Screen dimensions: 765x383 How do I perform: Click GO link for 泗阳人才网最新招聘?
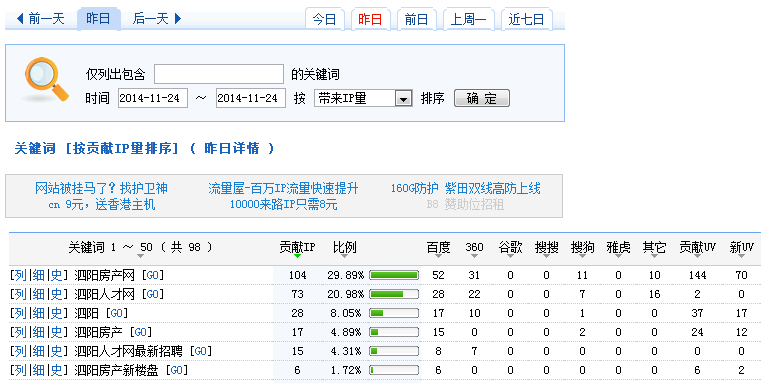click(201, 351)
